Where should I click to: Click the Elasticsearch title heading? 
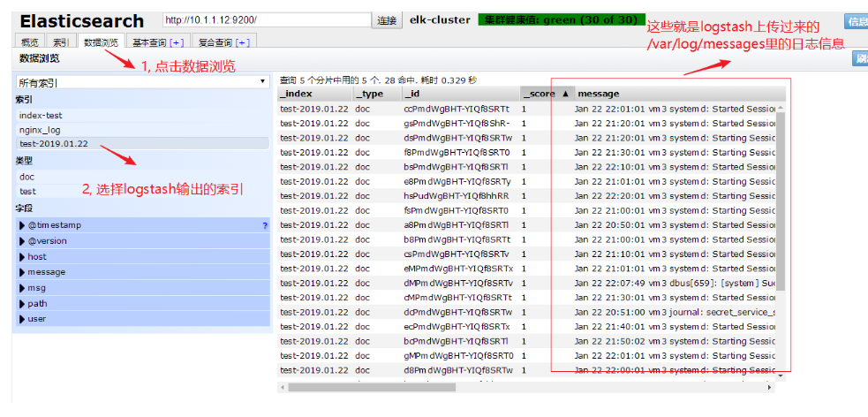point(82,21)
